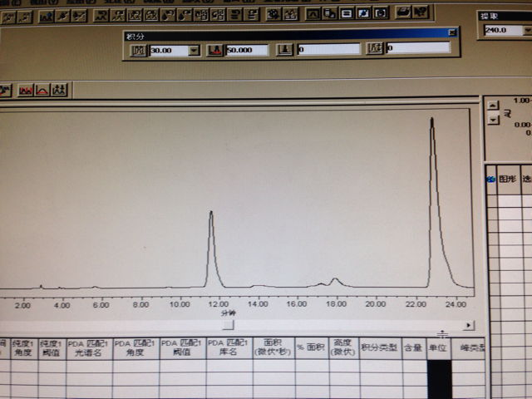The image size is (532, 399).
Task: Click the small peak near 18 minutes
Action: pyautogui.click(x=336, y=281)
